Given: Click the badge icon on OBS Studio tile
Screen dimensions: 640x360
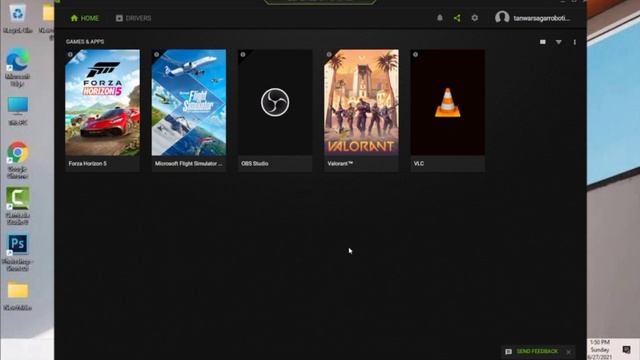Looking at the screenshot, I should pos(243,54).
